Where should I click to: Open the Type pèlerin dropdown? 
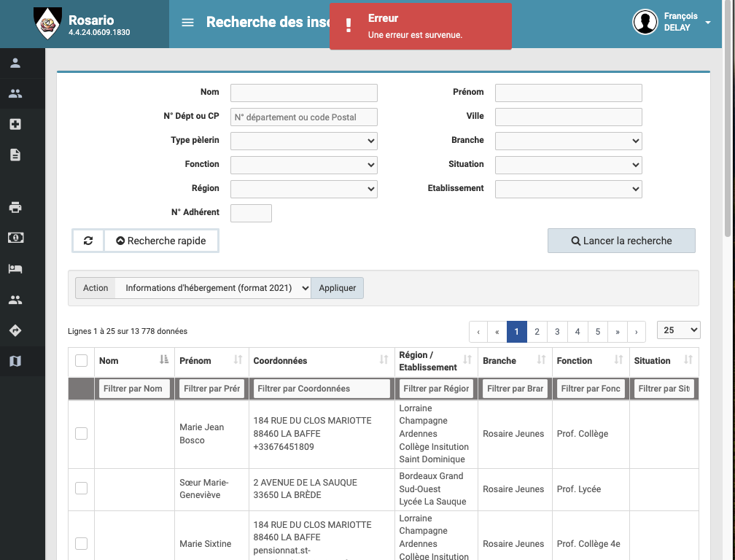click(x=303, y=141)
